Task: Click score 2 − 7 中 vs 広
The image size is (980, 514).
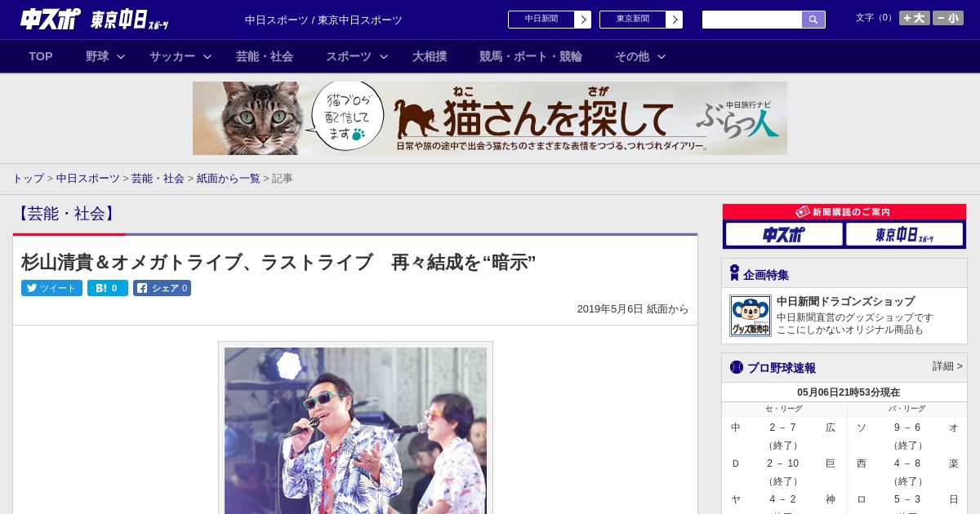Action: tap(782, 428)
